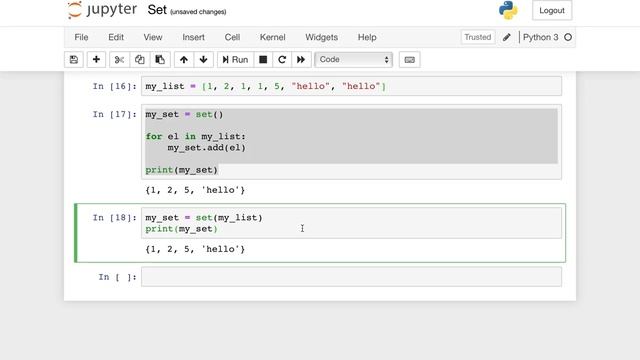The image size is (640, 360).
Task: Click the Trusted notebook button
Action: [478, 37]
